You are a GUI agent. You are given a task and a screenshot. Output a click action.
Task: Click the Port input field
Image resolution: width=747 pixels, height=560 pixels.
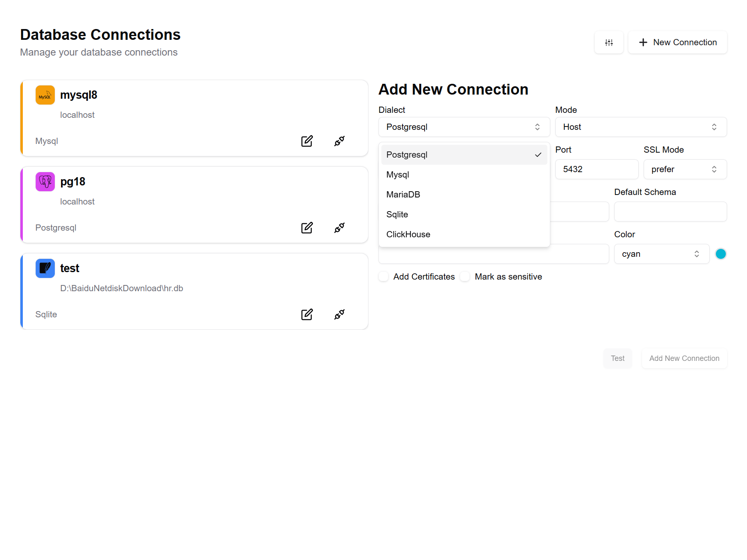[596, 169]
